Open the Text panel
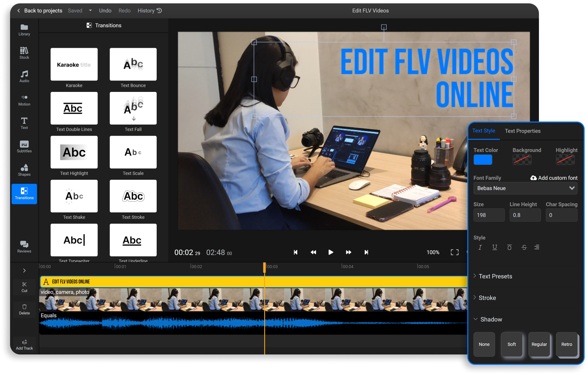The height and width of the screenshot is (375, 588). pyautogui.click(x=24, y=123)
